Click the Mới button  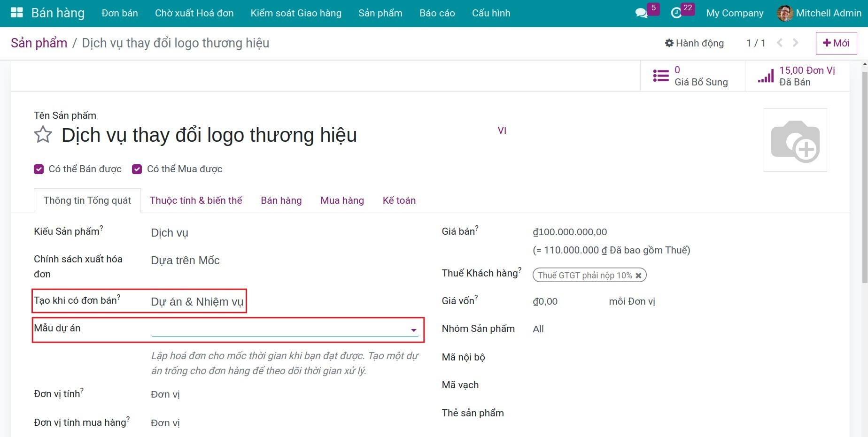tap(836, 43)
